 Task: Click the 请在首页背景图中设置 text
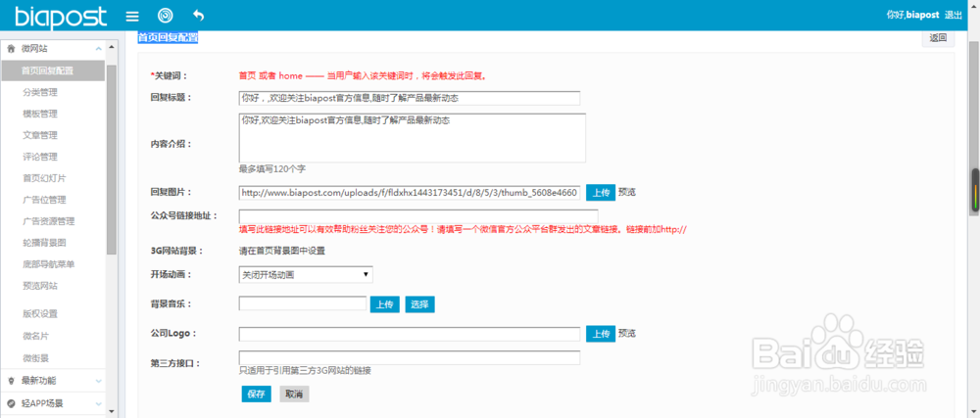[x=282, y=252]
